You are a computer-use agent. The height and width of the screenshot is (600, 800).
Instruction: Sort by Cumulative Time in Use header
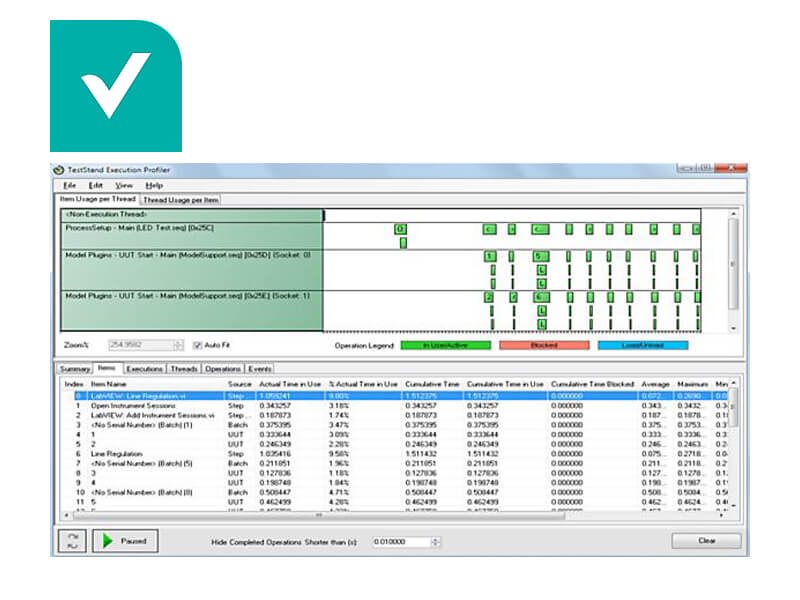tap(505, 384)
